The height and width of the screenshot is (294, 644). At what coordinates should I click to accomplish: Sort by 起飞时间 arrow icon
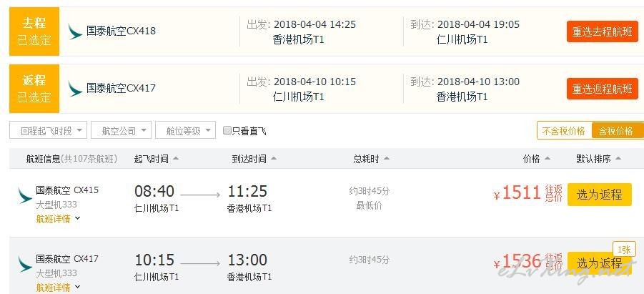(x=176, y=159)
